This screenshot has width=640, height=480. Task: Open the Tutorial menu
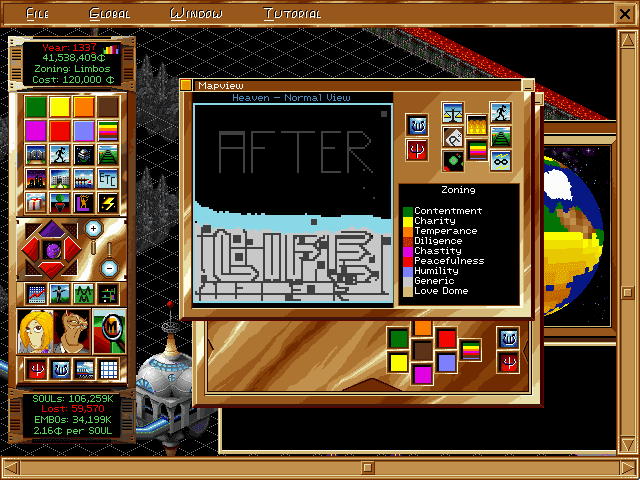pos(292,14)
